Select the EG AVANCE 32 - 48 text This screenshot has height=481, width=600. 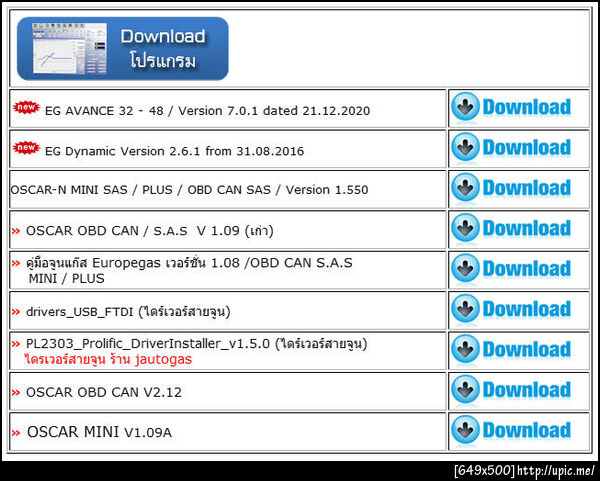(x=207, y=111)
